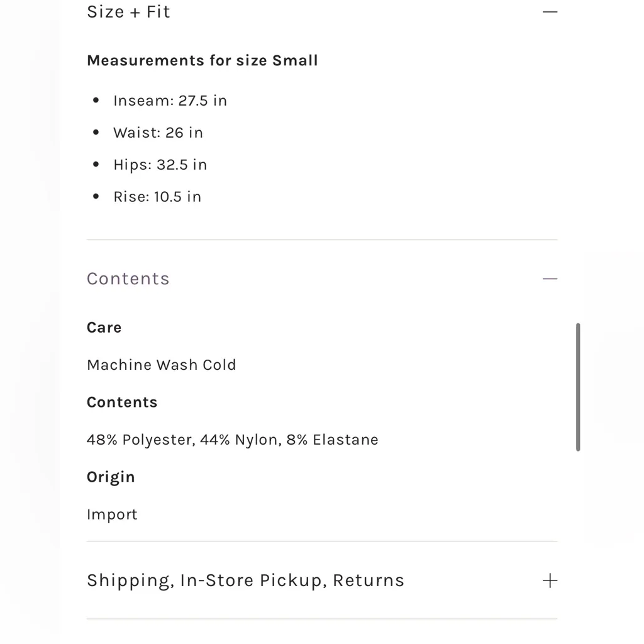The image size is (644, 644).
Task: Click the Hips: 32.5 in measurement
Action: pos(160,165)
